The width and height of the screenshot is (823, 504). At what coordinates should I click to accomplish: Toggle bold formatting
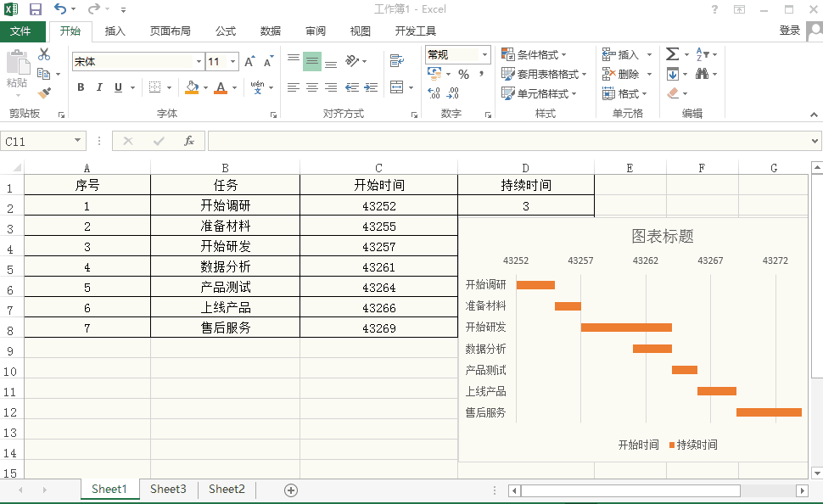point(81,87)
